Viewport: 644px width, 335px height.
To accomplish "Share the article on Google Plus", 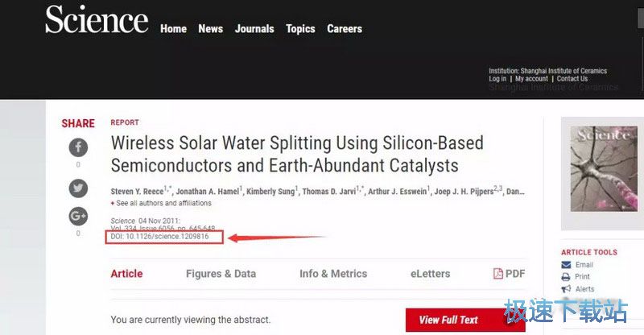I will (x=78, y=216).
